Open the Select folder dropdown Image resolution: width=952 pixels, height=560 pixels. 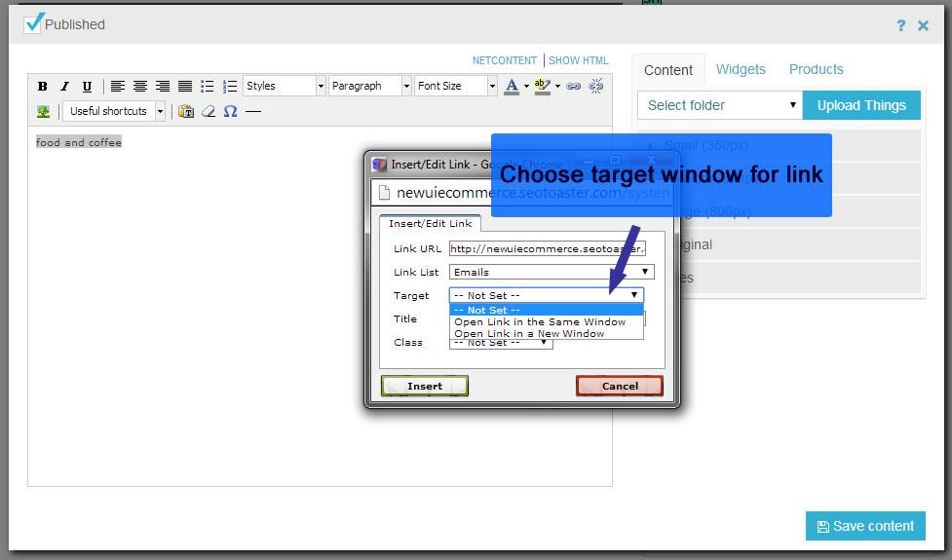(x=719, y=105)
